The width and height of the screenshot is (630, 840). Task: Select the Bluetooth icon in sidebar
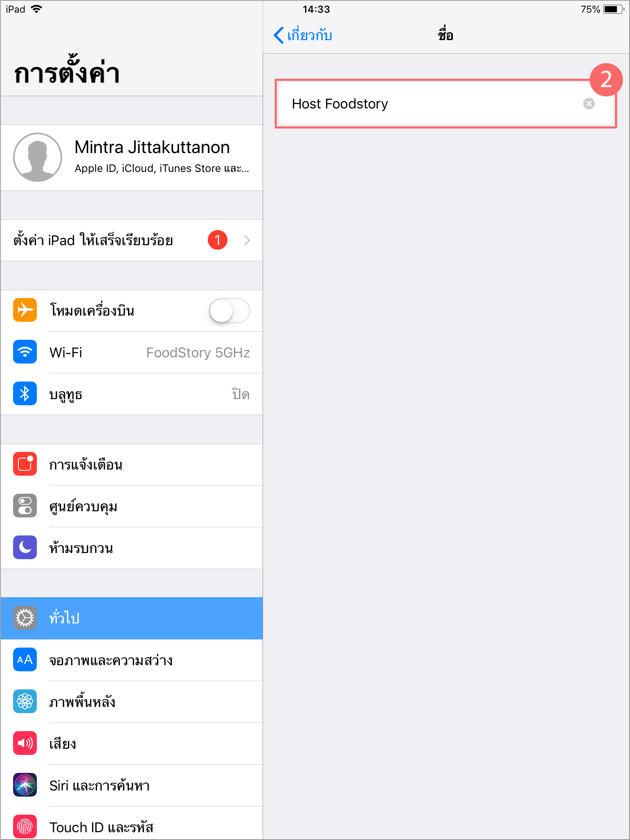pyautogui.click(x=25, y=393)
